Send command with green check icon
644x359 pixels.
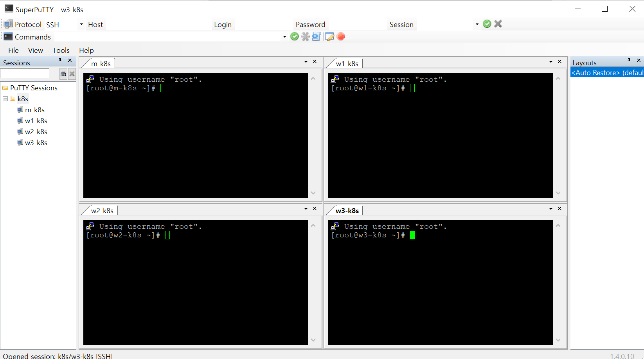click(x=295, y=36)
